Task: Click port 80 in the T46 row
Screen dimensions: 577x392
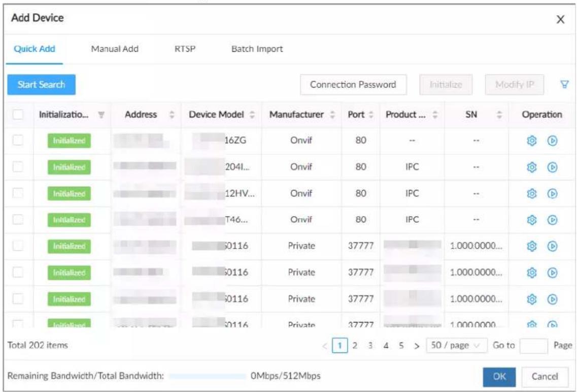Action: pyautogui.click(x=361, y=220)
